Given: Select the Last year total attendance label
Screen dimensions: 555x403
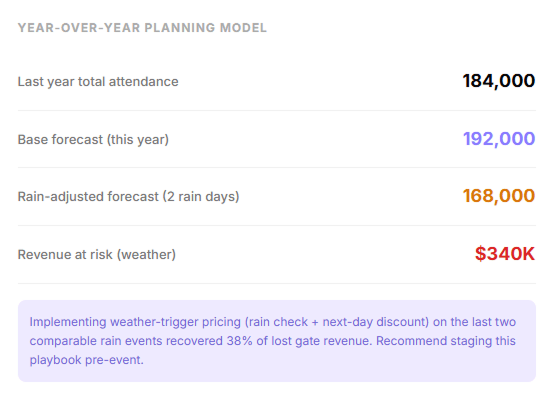Looking at the screenshot, I should point(98,82).
